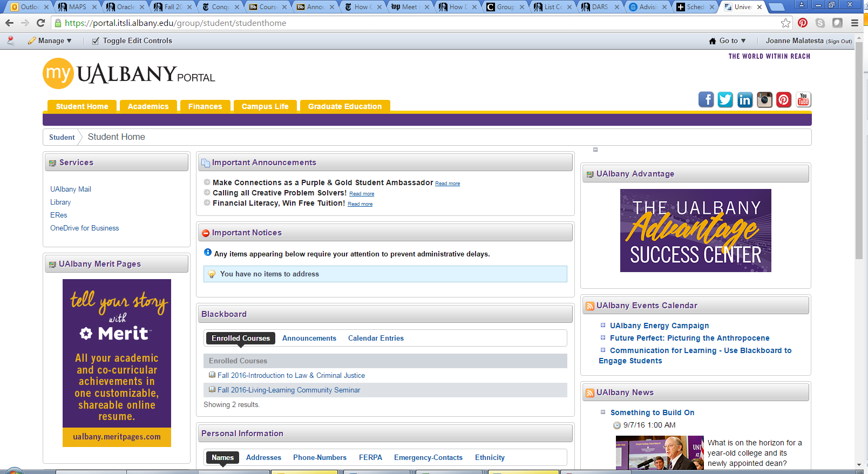
Task: Expand the Calling all Creative Problem Solvers bullet
Action: 207,192
